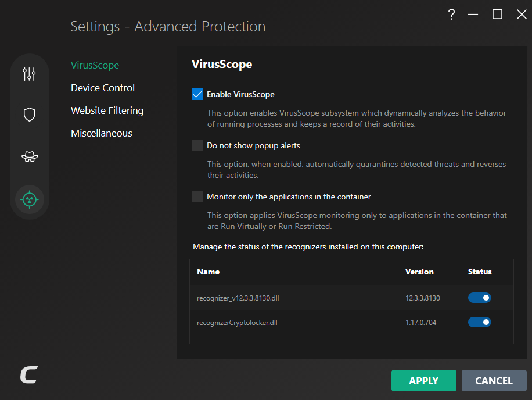Click the help question mark icon
Screen dimensions: 532x400
(x=451, y=15)
